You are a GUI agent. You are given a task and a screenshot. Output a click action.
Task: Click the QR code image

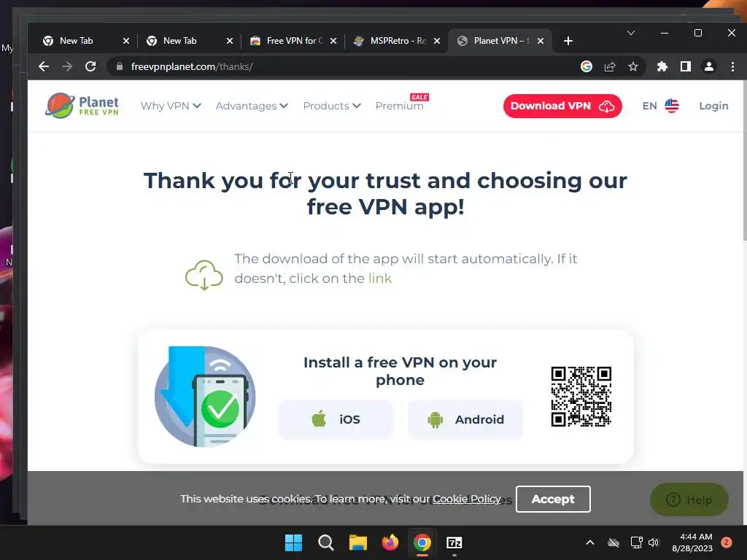coord(581,397)
